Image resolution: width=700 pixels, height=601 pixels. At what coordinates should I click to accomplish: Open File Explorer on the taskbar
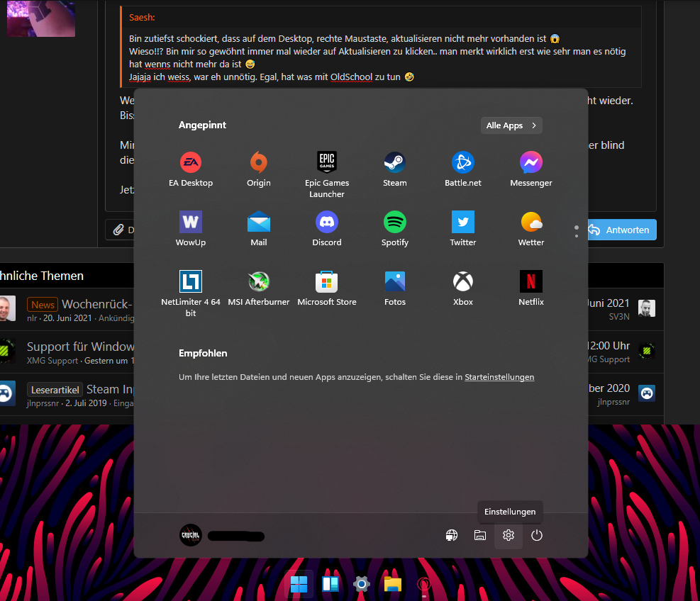tap(393, 583)
